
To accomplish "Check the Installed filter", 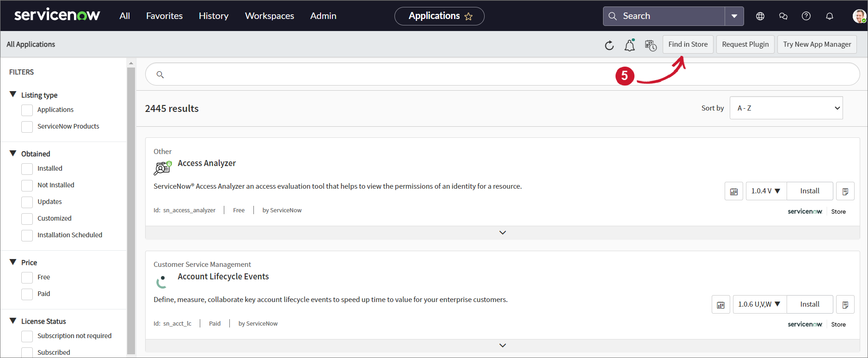I will (27, 169).
